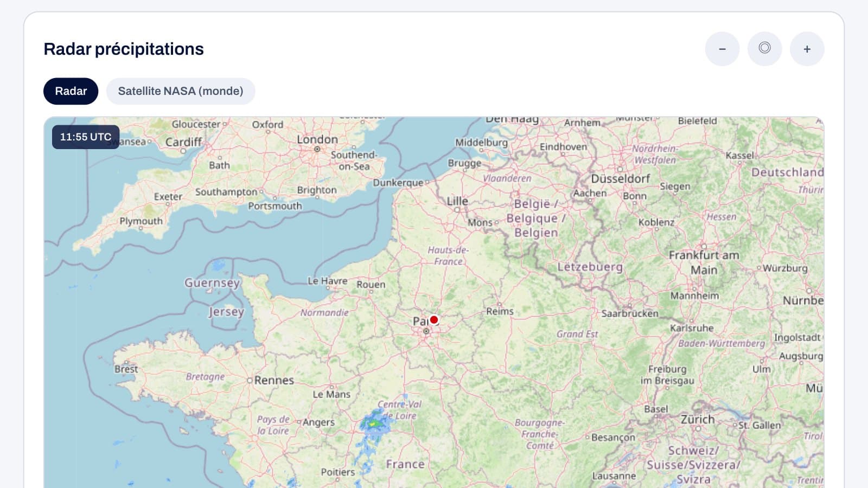
Task: Click the Reims city label
Action: click(500, 311)
